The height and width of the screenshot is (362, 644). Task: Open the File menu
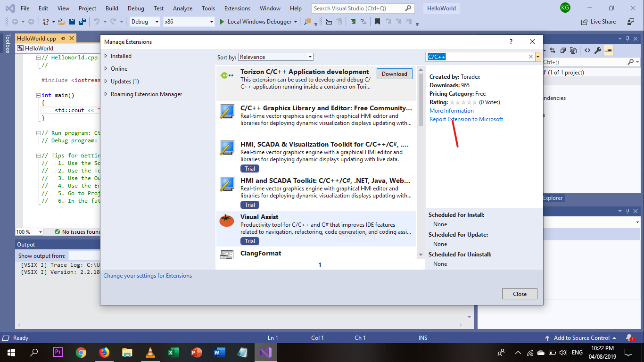click(25, 8)
